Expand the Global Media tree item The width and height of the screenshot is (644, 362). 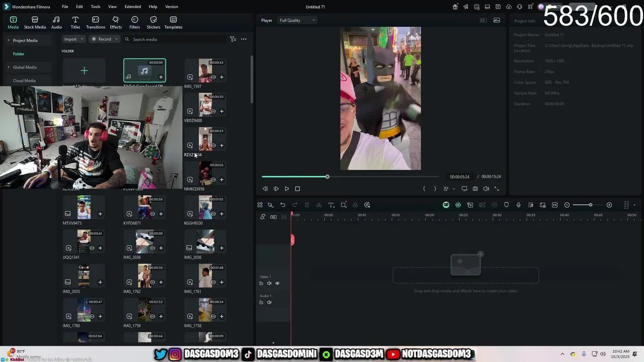pyautogui.click(x=9, y=67)
